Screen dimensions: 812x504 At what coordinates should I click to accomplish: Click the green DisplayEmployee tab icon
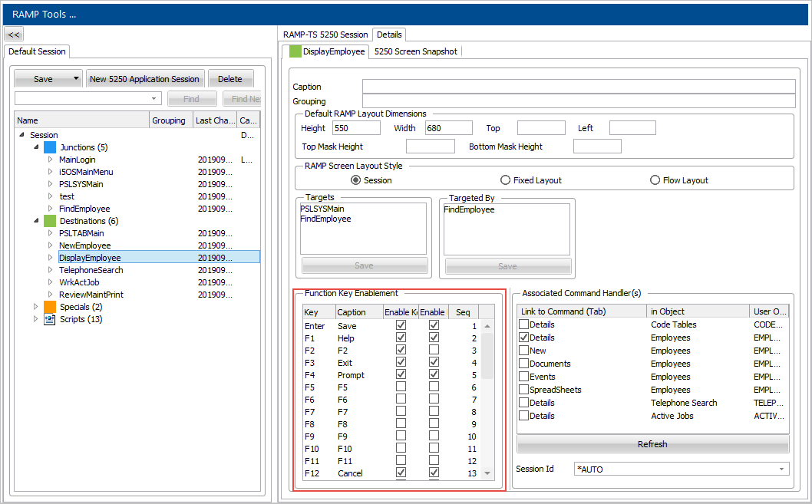point(295,51)
